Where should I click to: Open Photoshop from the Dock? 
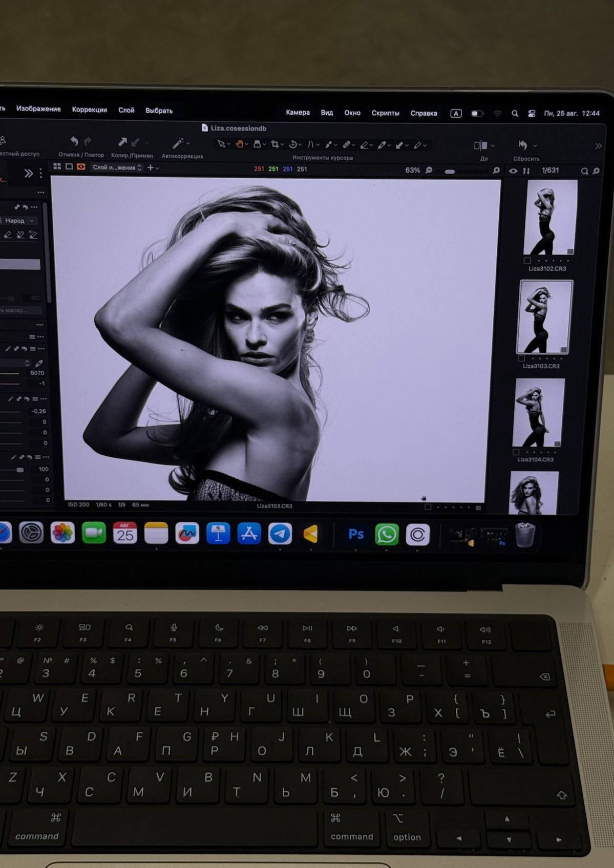tap(356, 534)
